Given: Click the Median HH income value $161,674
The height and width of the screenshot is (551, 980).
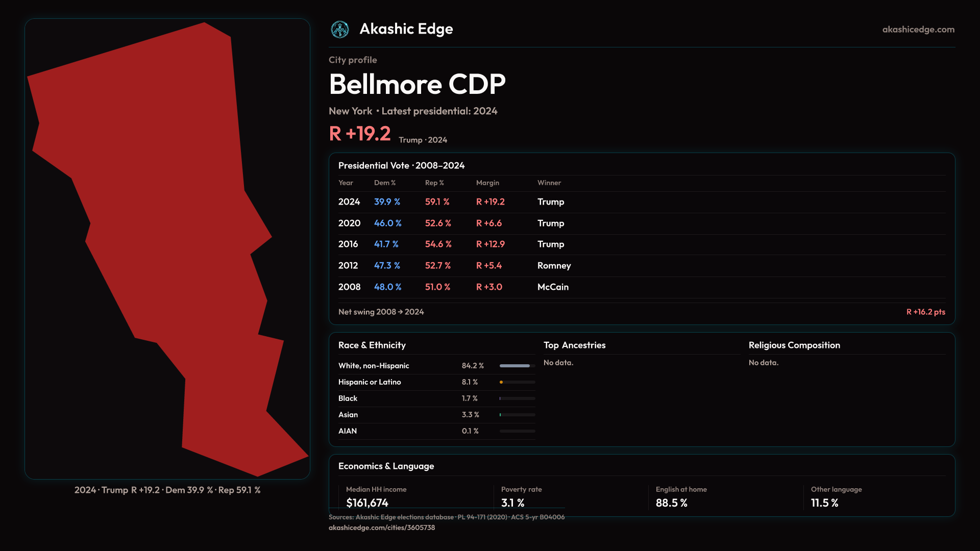Looking at the screenshot, I should click(x=367, y=503).
